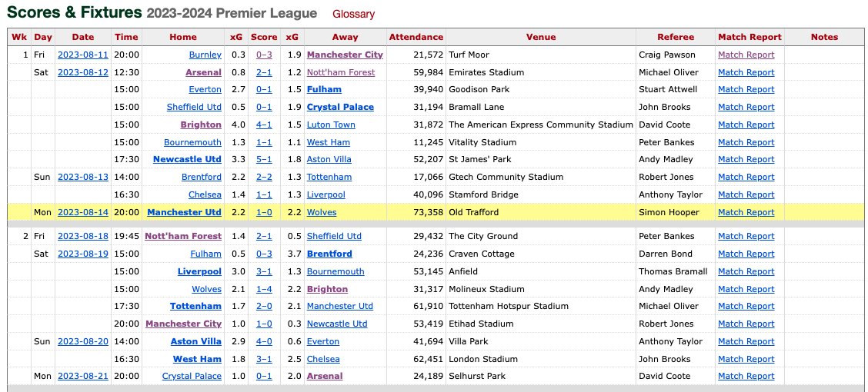
Task: Open Nott'ham Forest home link, week 2
Action: (183, 236)
